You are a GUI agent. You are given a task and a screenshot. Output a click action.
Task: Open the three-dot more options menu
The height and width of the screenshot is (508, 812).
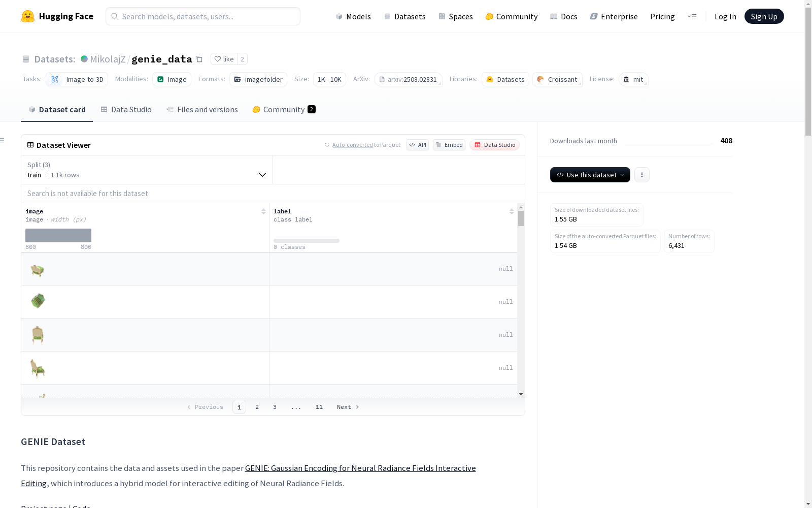(642, 175)
